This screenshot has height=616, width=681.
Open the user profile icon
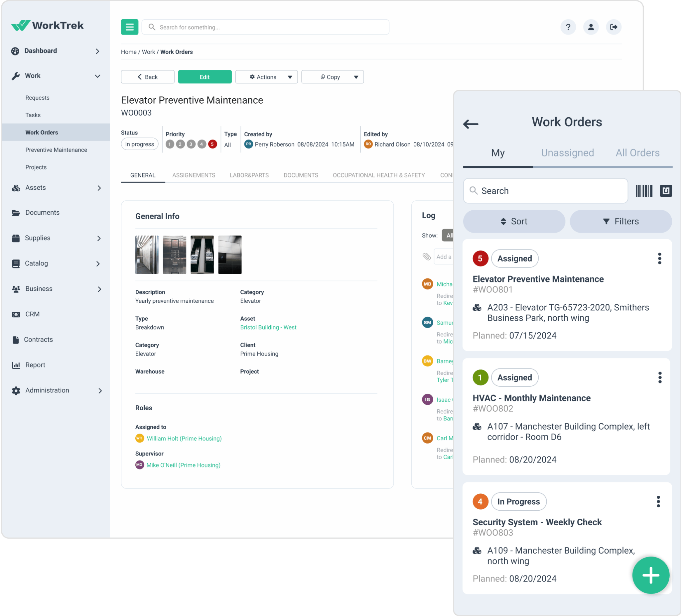coord(591,27)
